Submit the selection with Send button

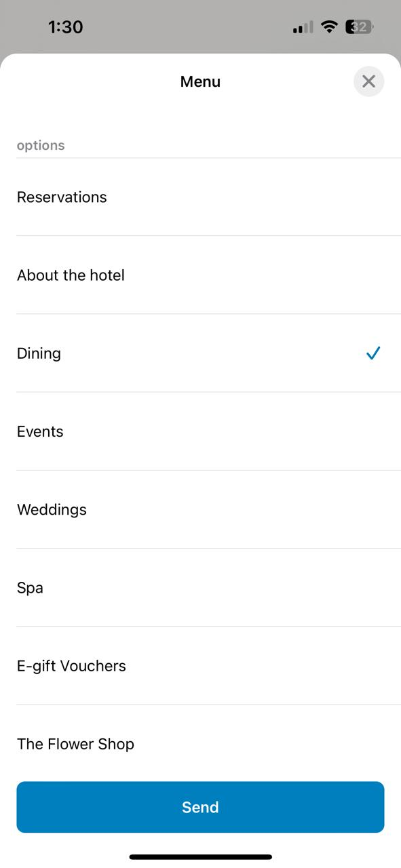[x=200, y=807]
